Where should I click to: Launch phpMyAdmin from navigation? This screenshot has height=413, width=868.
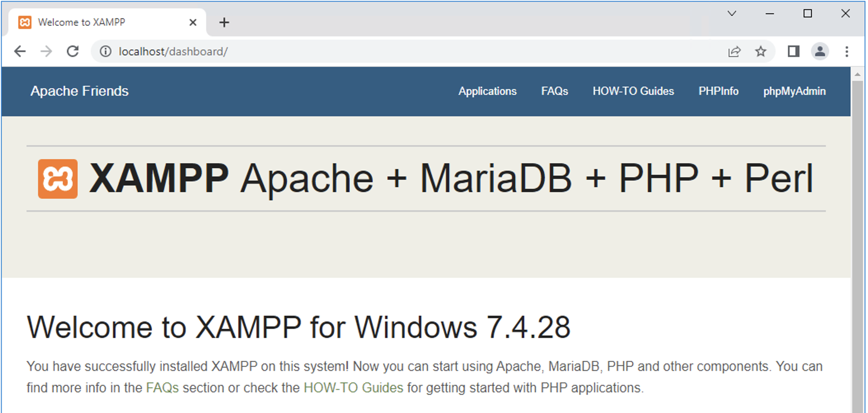[794, 91]
